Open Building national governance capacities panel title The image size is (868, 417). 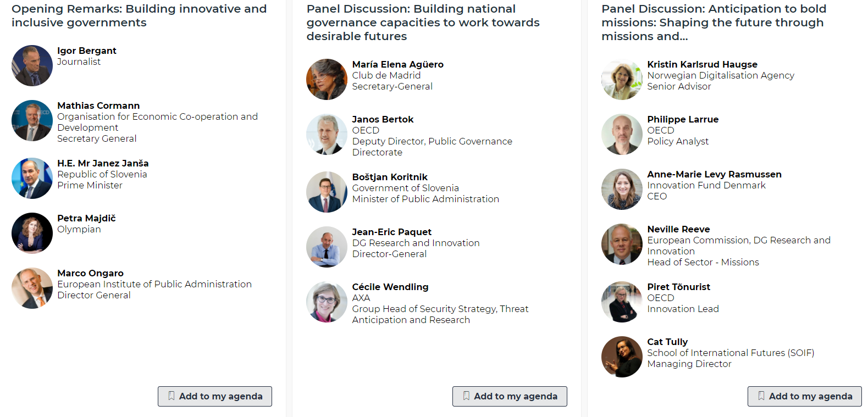point(423,23)
